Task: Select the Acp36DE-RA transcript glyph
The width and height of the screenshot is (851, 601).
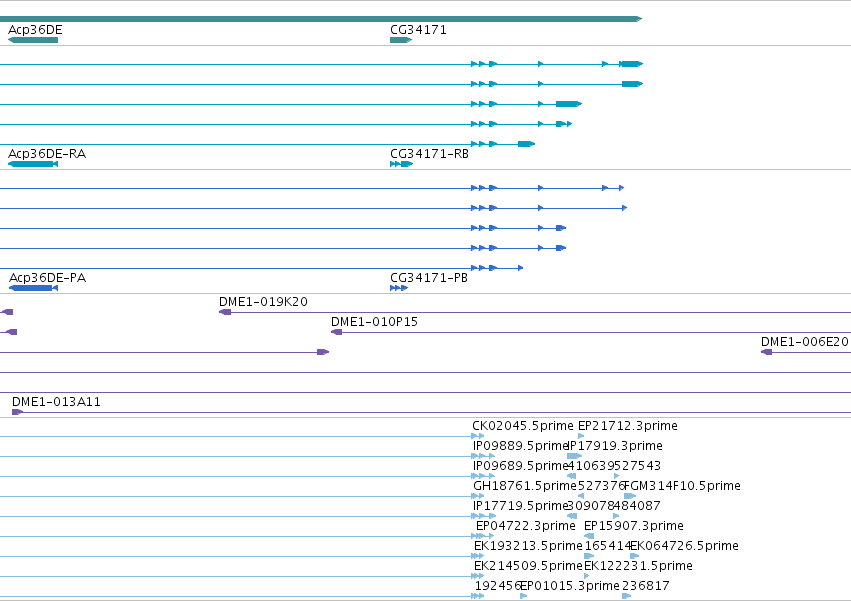Action: pos(33,164)
